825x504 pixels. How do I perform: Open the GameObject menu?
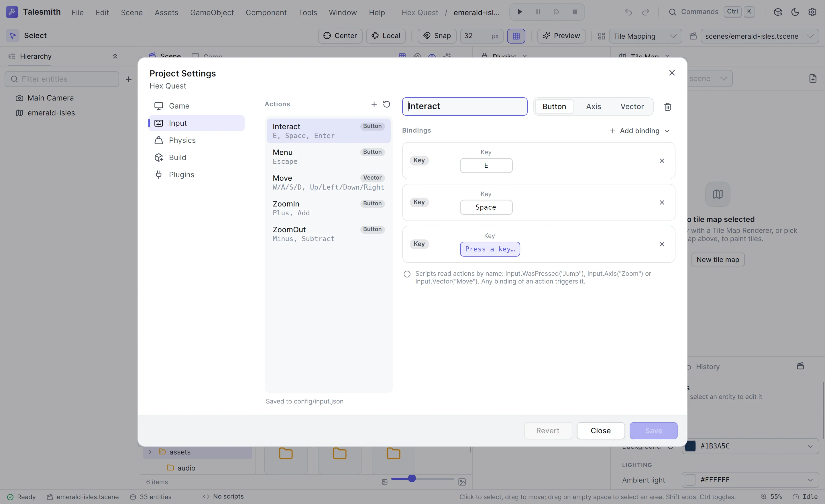click(x=212, y=12)
